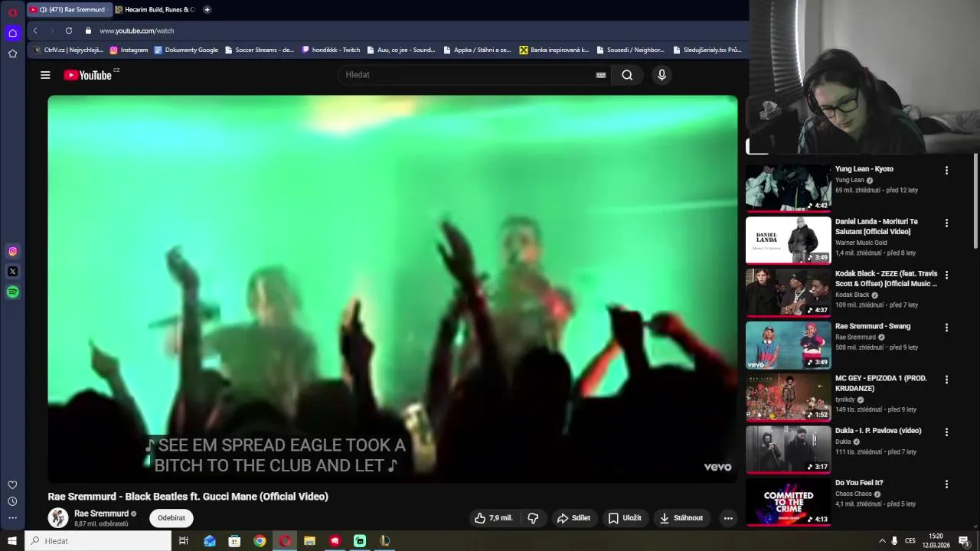Like the Black Beatles video
Screen dimensions: 980x551
click(493, 518)
